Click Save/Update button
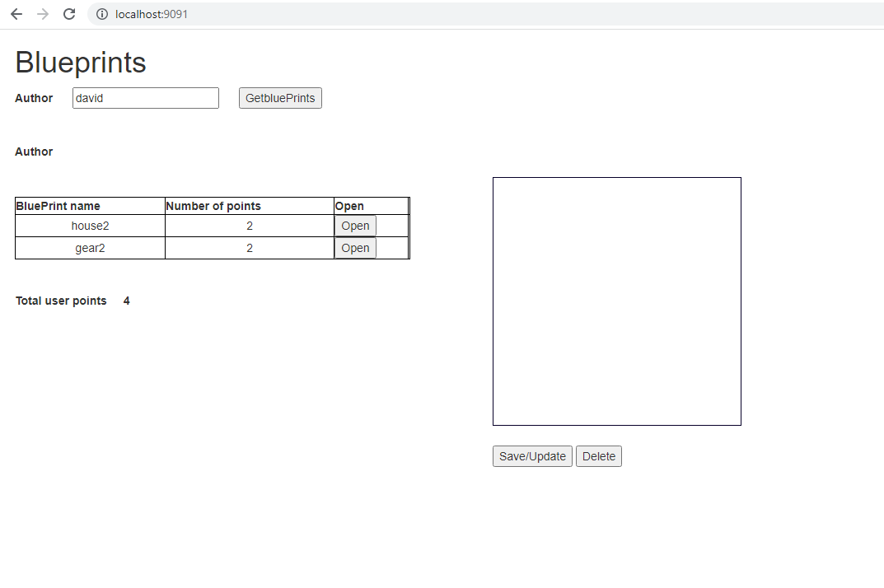This screenshot has height=588, width=884. click(x=532, y=456)
